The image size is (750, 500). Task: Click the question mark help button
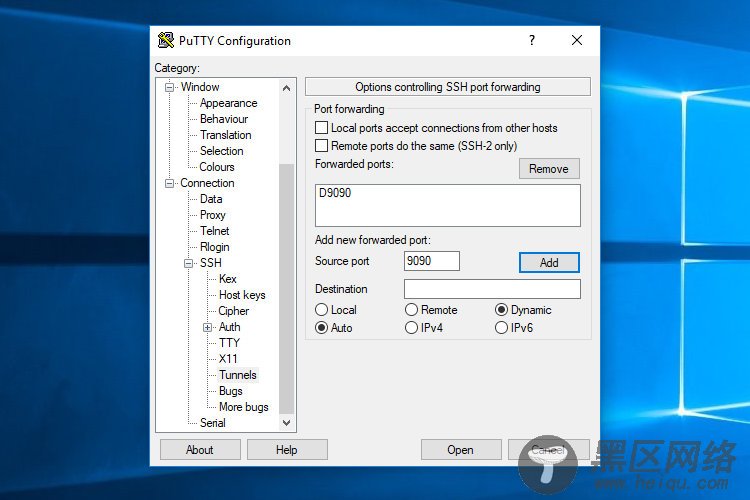(532, 40)
